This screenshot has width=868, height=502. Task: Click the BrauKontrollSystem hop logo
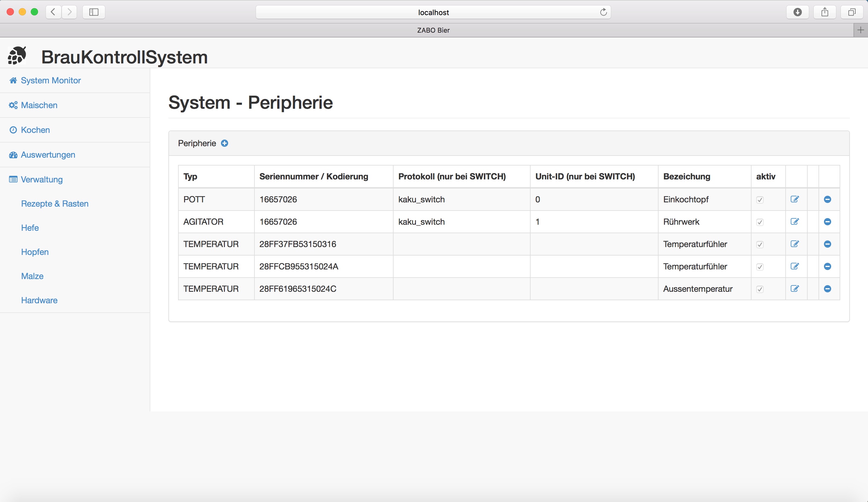[17, 56]
